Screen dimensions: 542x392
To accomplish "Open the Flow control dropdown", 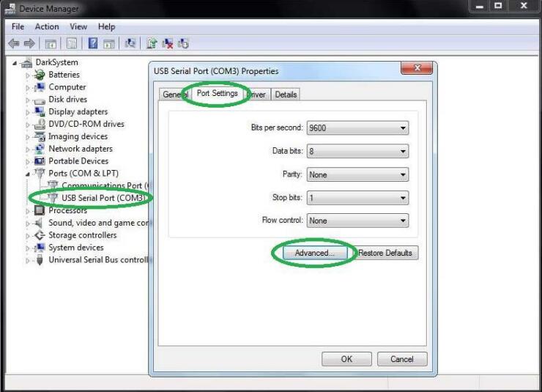I will coord(357,221).
